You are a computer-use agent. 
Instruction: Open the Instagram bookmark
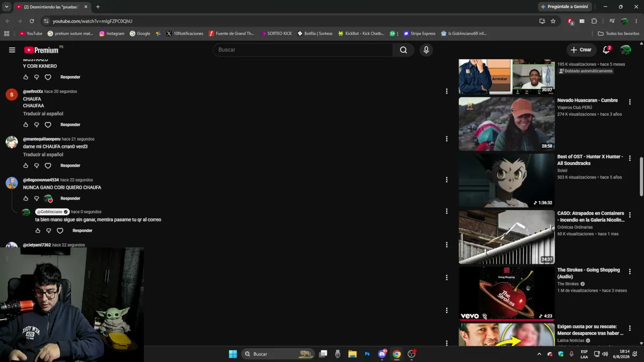coord(112,34)
